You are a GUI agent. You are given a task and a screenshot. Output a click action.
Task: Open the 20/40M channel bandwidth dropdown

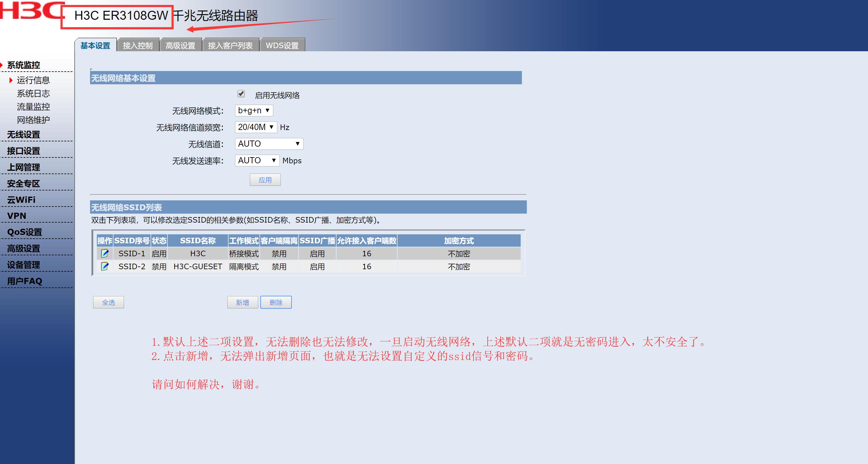[256, 127]
